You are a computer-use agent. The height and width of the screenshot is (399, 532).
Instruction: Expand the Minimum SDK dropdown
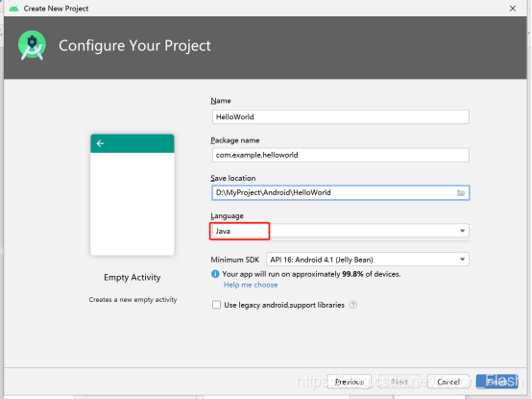point(368,260)
